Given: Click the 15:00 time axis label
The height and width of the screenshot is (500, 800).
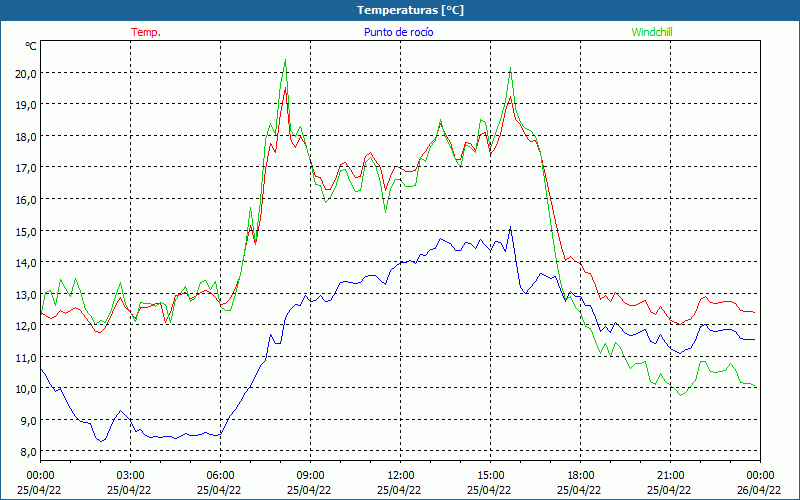Looking at the screenshot, I should click(x=490, y=475).
